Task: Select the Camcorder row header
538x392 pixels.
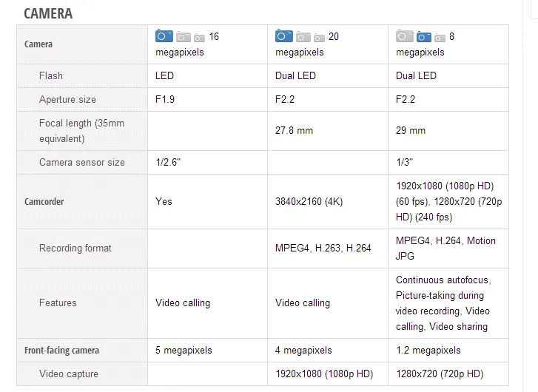Action: coord(44,201)
